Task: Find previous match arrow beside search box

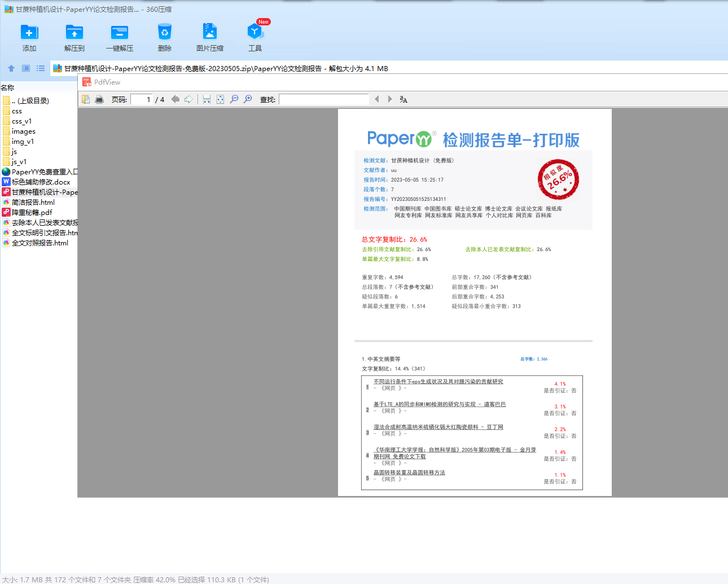Action: pyautogui.click(x=377, y=99)
